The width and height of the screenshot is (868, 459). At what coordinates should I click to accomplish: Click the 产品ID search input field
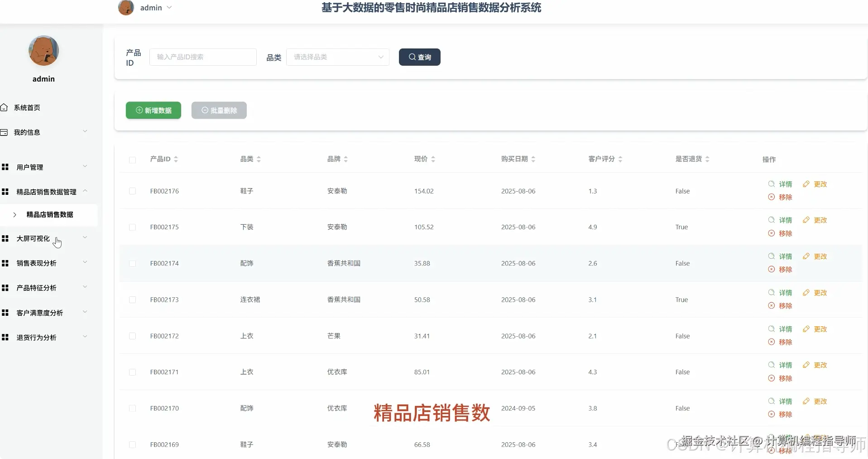pyautogui.click(x=203, y=57)
